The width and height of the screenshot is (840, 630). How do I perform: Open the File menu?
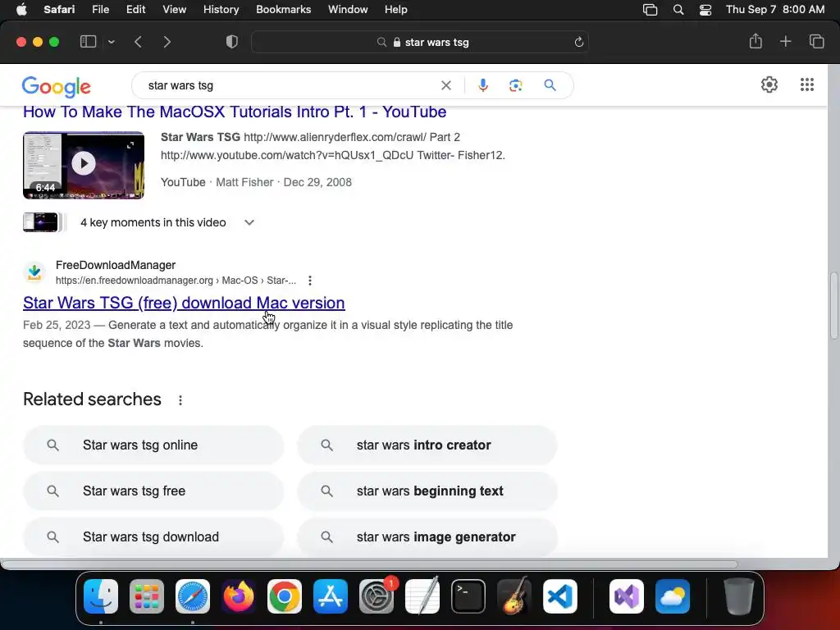click(100, 10)
